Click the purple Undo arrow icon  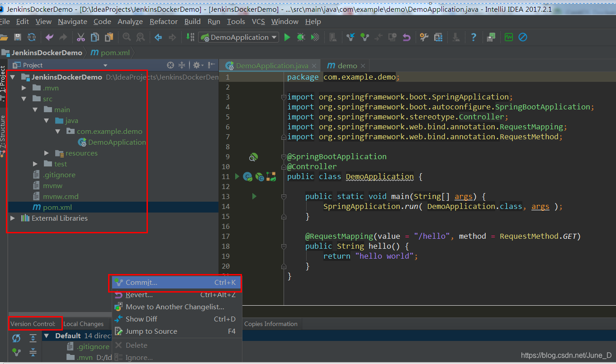[x=49, y=38]
